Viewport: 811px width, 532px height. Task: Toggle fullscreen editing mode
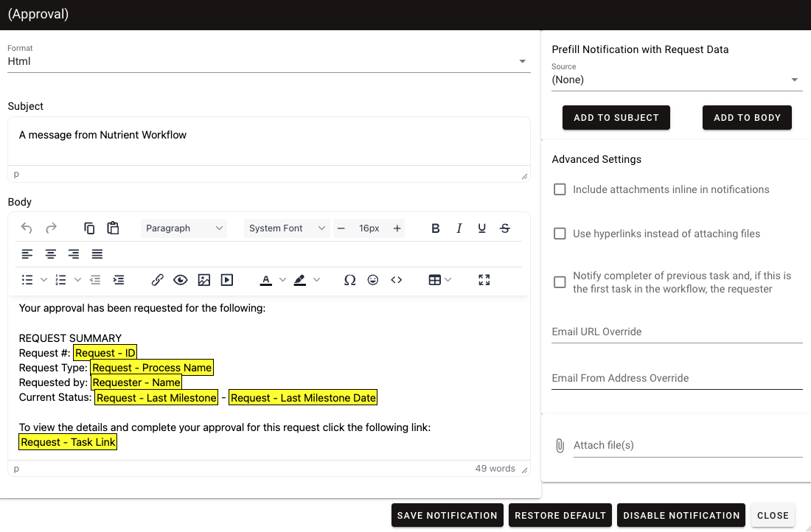484,280
